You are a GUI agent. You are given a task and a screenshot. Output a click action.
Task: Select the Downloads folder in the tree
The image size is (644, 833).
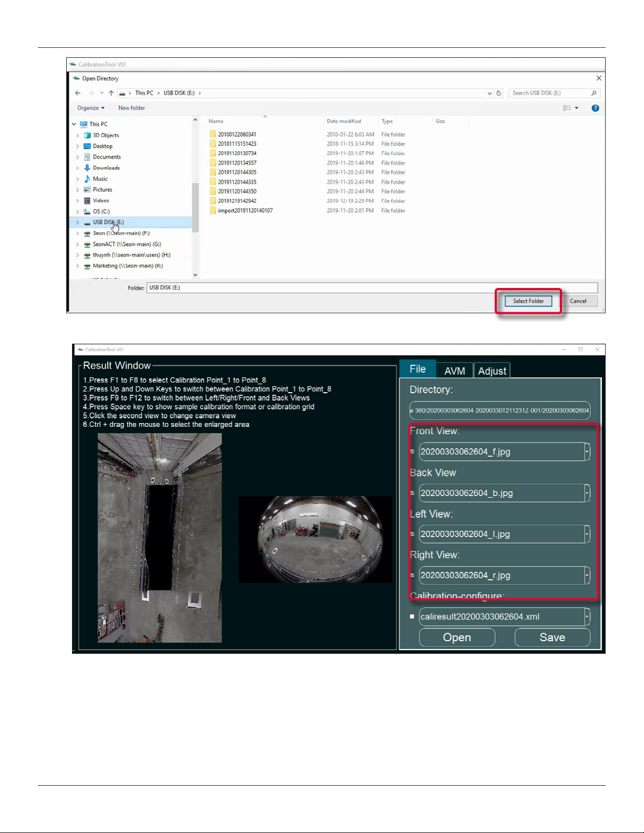(x=106, y=168)
